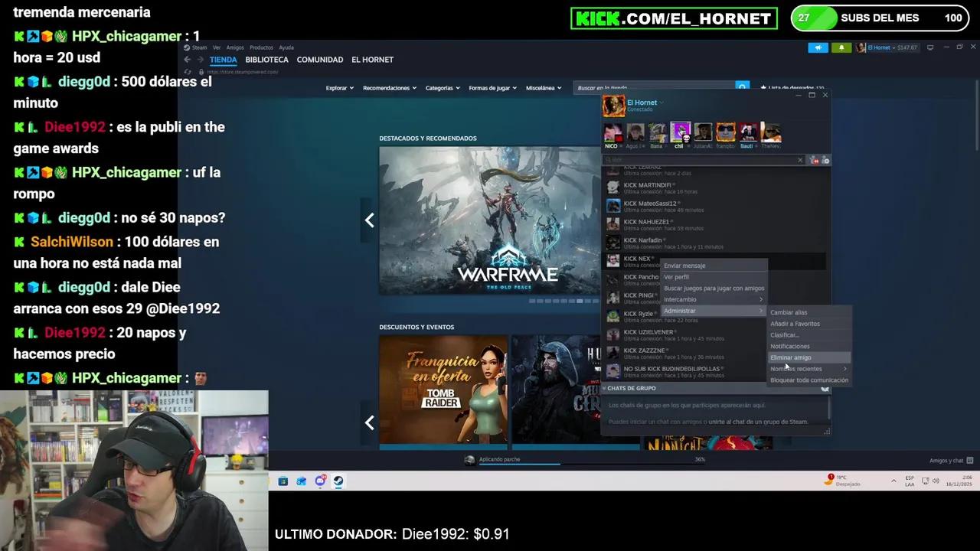980x551 pixels.
Task: Select 'Ver perfil' context menu entry
Action: (x=714, y=277)
